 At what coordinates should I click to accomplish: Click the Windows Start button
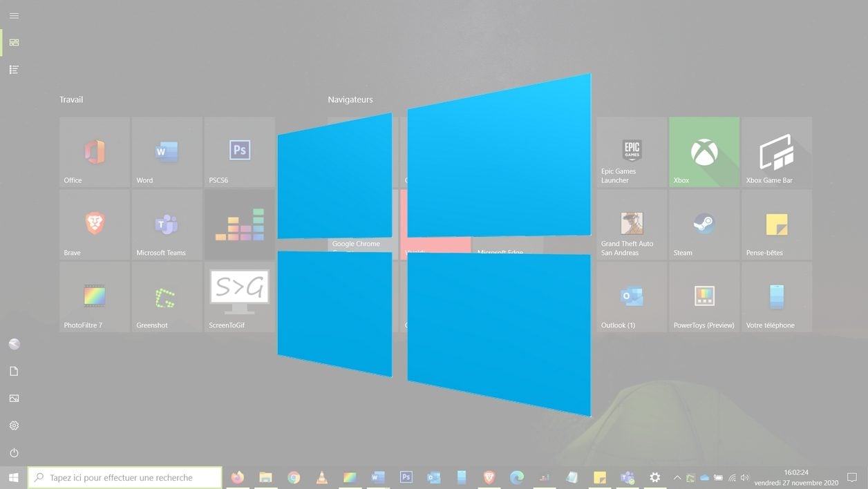click(13, 477)
